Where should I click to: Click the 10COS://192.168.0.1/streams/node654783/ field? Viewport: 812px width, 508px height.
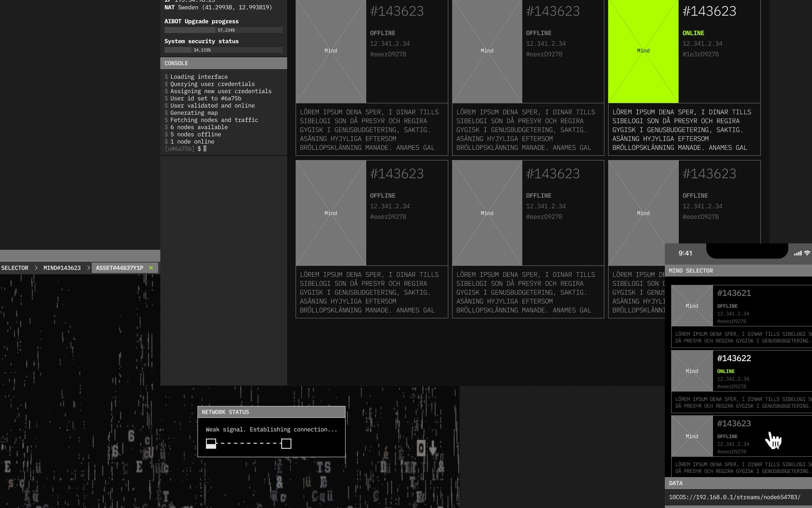coord(738,497)
